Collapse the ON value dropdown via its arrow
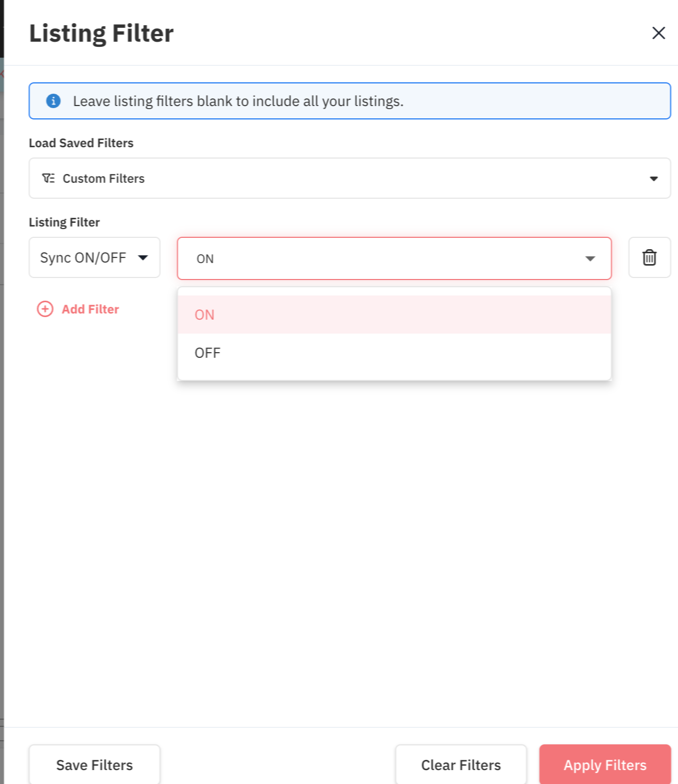 click(590, 258)
